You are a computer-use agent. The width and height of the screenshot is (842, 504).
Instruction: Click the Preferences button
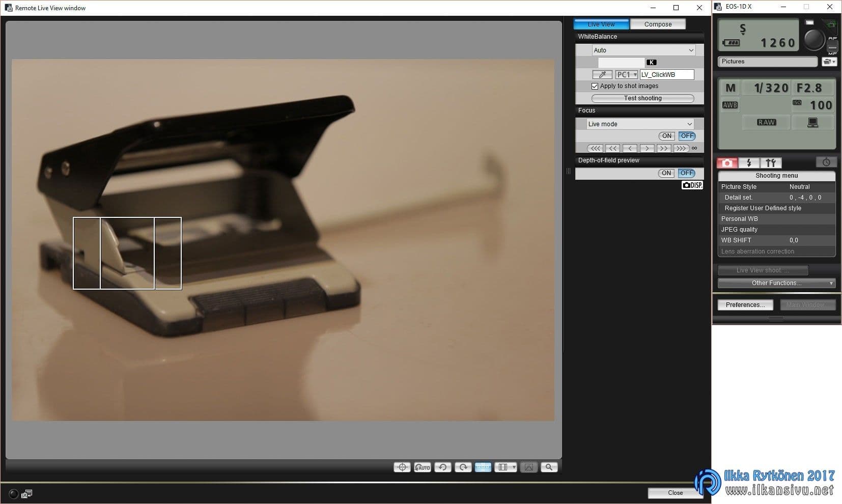[x=745, y=305]
